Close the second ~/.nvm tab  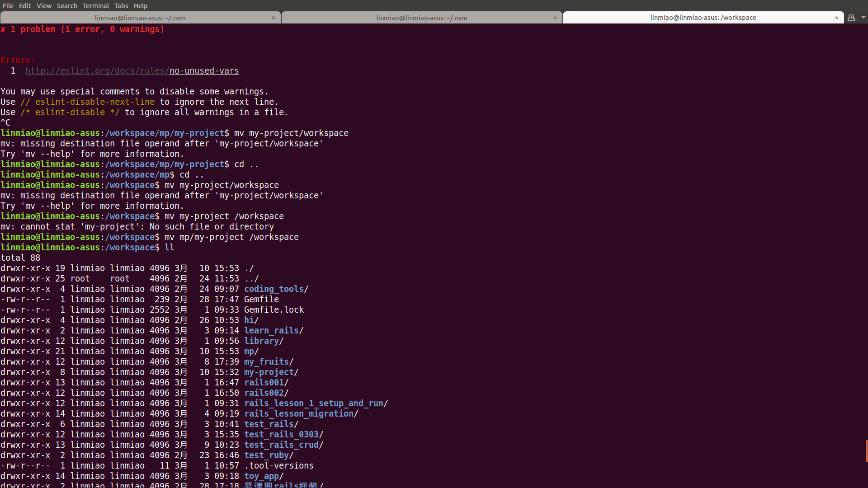coord(555,18)
